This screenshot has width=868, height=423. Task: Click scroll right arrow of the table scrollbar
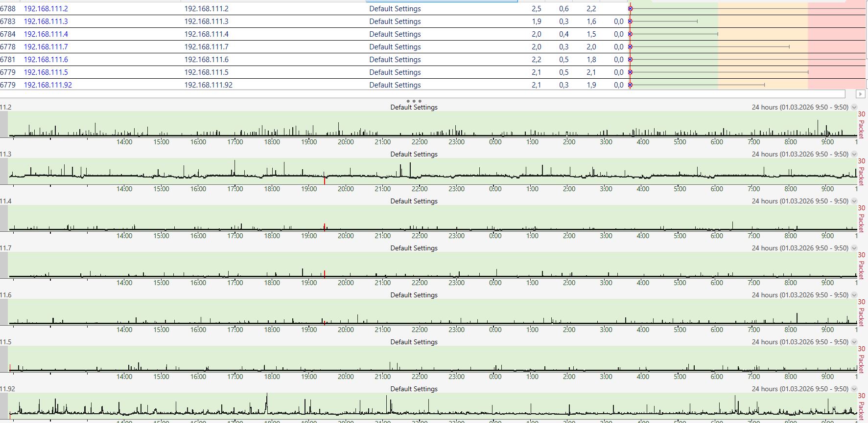pyautogui.click(x=860, y=94)
